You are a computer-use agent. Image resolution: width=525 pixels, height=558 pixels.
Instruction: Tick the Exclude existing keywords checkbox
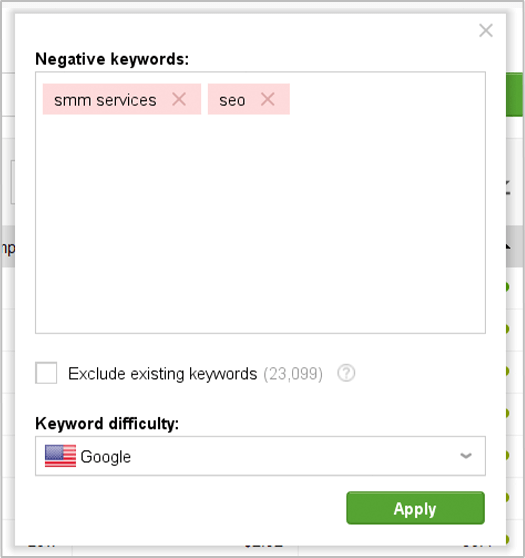pos(46,373)
